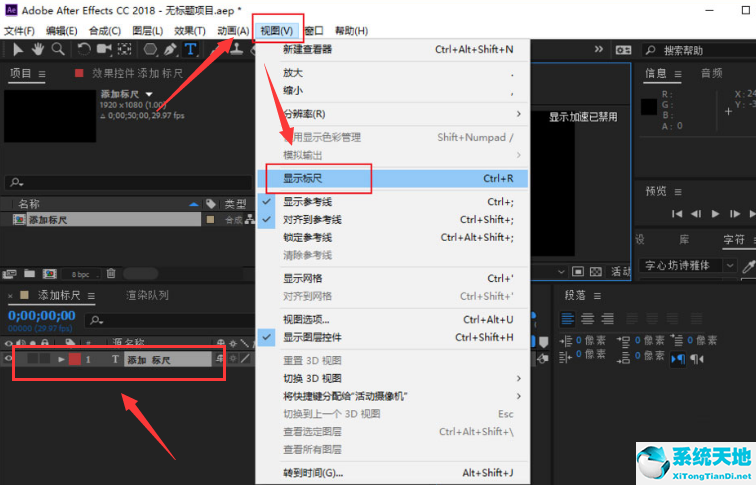Open the Composition menu
Screen dimensions: 756x485
105,31
